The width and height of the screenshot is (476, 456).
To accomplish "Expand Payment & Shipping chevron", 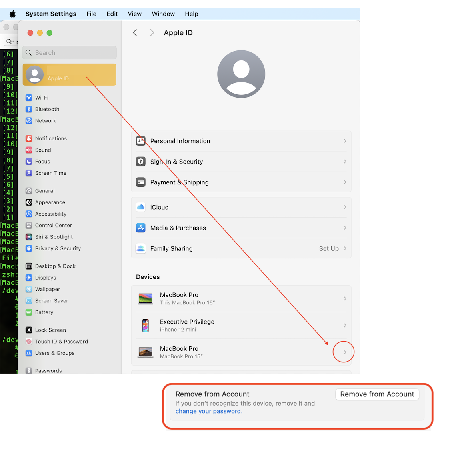I will pos(345,182).
